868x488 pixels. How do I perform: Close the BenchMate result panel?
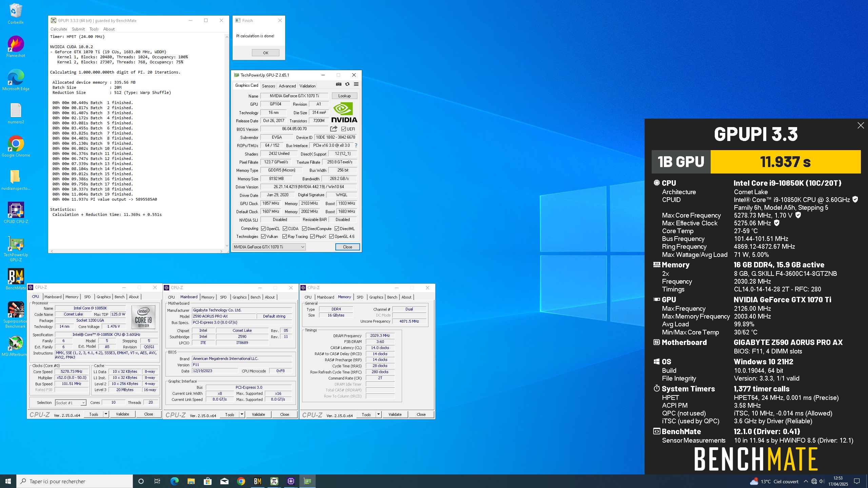861,125
